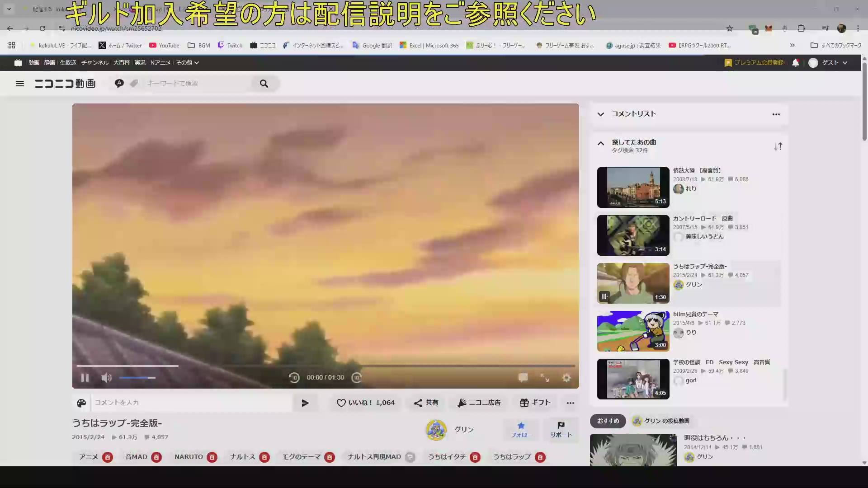Open comment color palette icon

pos(81,403)
